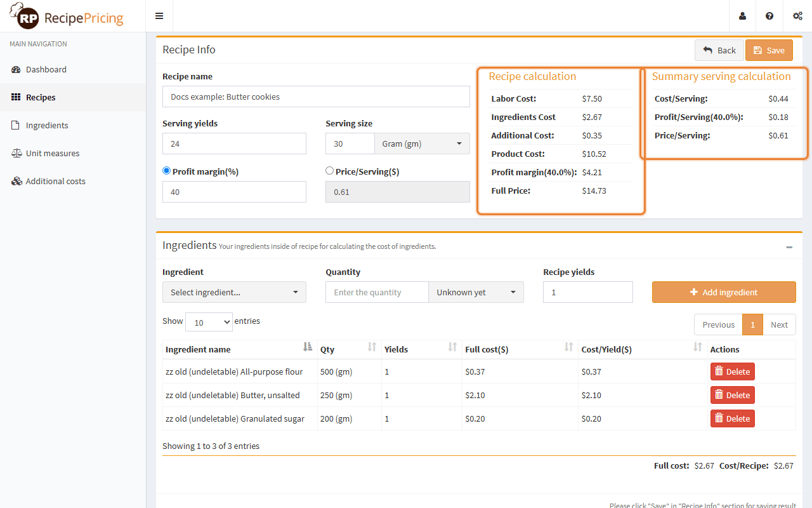Focus the Recipe yields input field
812x508 pixels.
[588, 292]
